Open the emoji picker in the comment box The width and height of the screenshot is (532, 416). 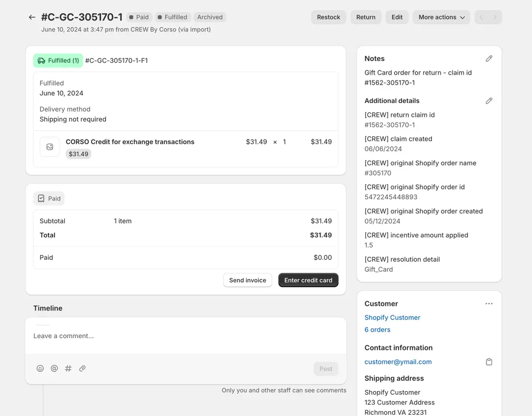click(40, 368)
